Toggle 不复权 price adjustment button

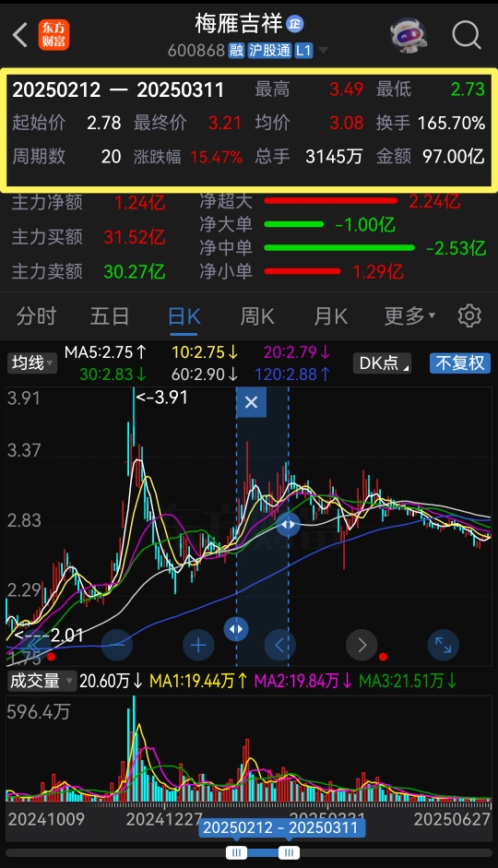[460, 363]
